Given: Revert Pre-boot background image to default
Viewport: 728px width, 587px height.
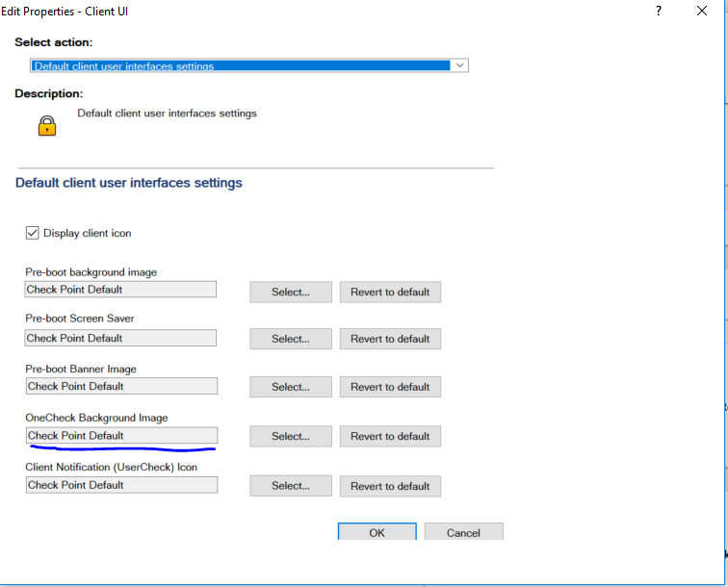Looking at the screenshot, I should (390, 292).
